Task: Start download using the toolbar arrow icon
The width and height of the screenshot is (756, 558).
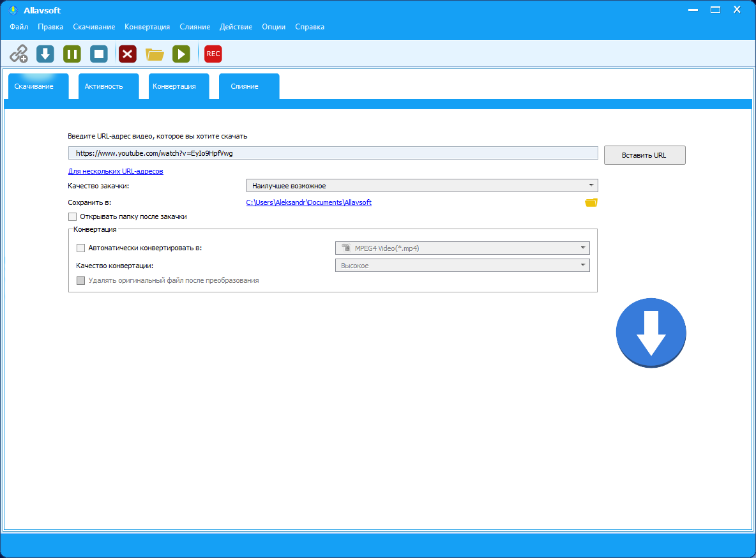Action: tap(45, 54)
